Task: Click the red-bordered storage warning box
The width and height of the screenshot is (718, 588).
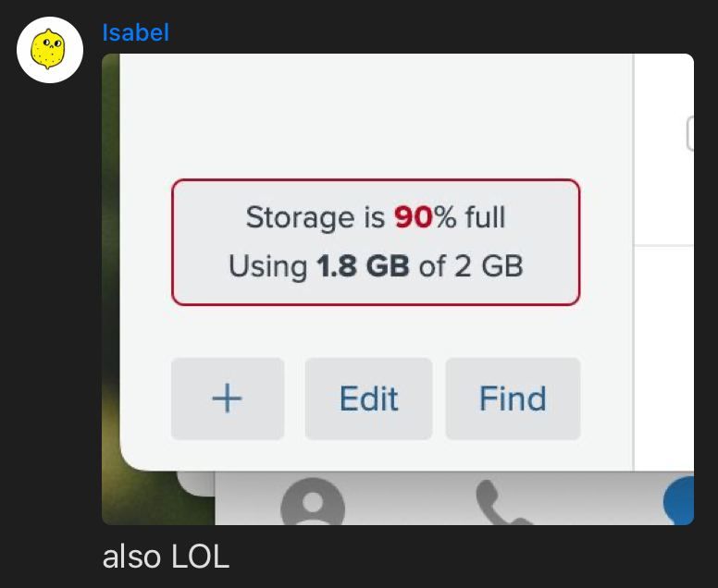Action: tap(376, 242)
